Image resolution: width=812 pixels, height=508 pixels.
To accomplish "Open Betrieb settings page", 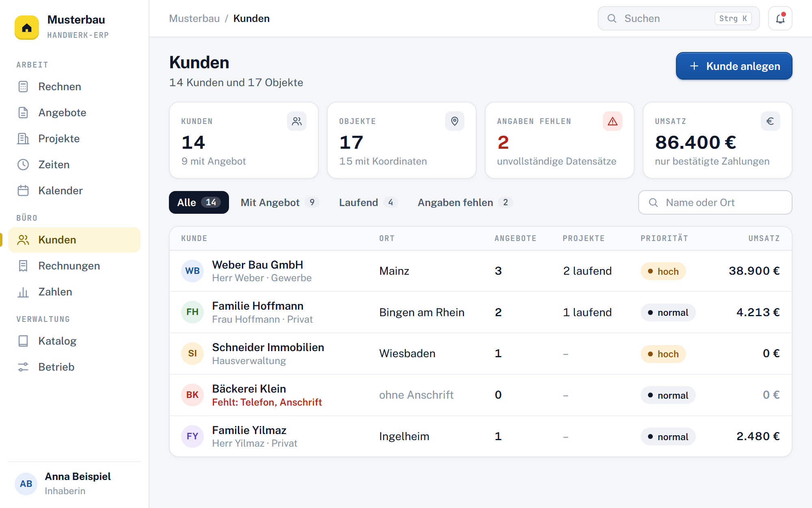I will point(74,367).
